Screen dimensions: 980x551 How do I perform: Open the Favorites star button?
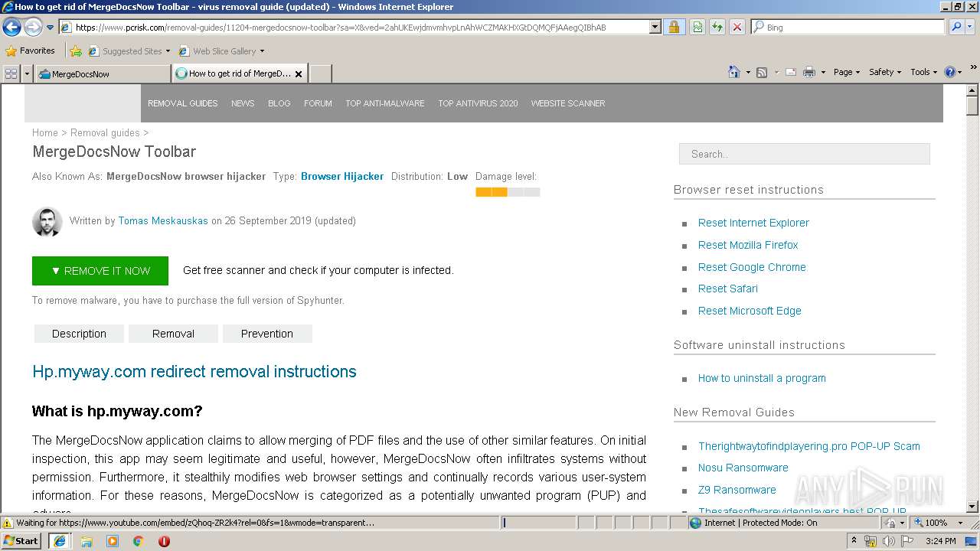click(x=30, y=51)
